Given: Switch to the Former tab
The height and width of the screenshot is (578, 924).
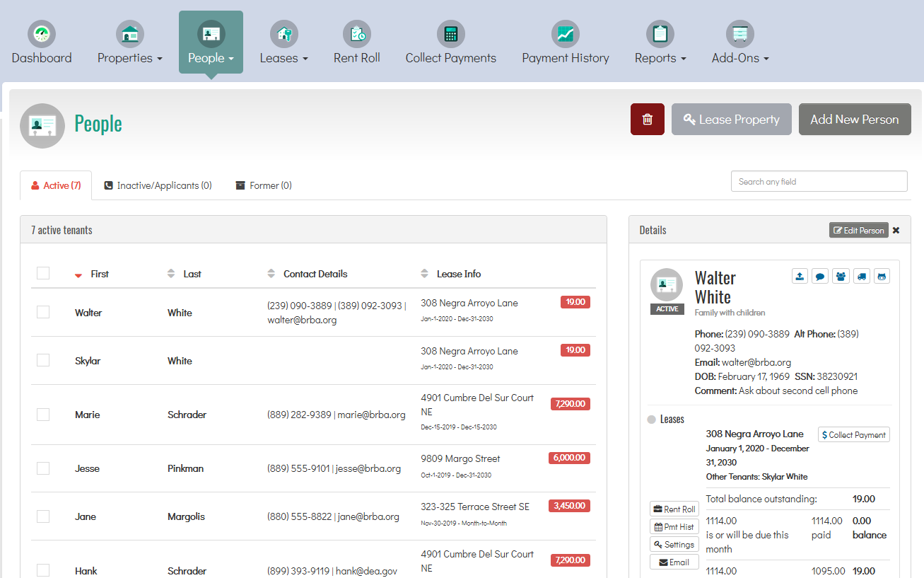Looking at the screenshot, I should (264, 185).
